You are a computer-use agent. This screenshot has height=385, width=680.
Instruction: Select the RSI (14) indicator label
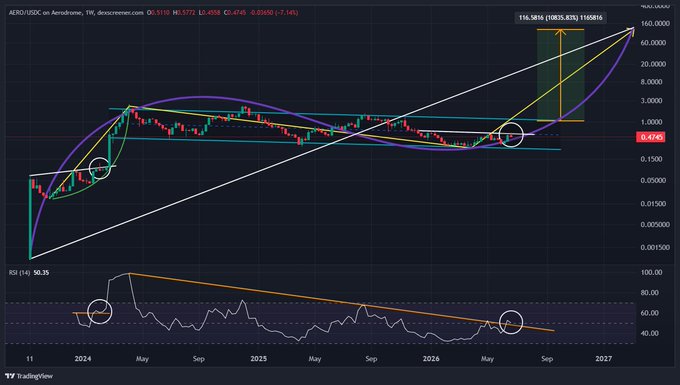[x=19, y=273]
